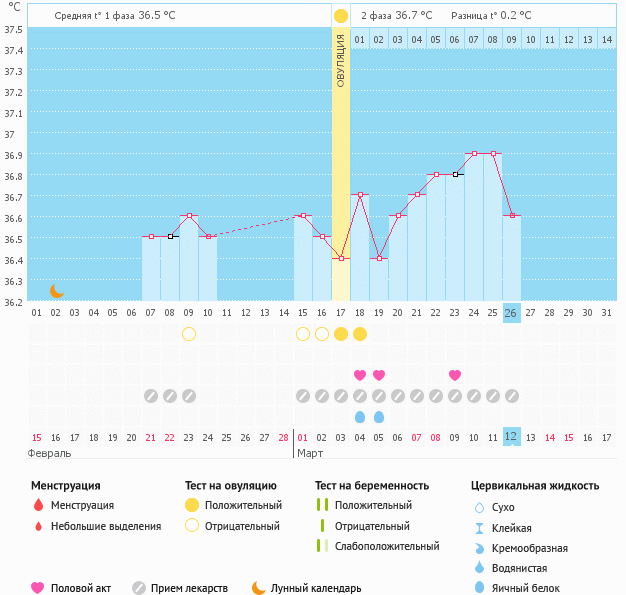Viewport: 626px width, 595px height.
Task: Click the blue egg-white drop on day 19
Action: (x=379, y=416)
